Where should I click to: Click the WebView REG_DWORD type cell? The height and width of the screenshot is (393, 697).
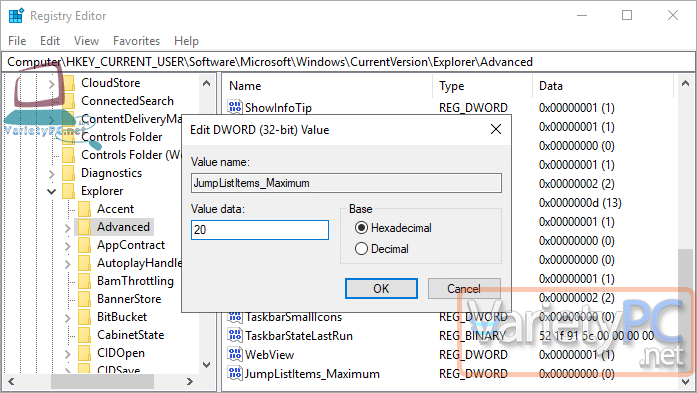473,355
